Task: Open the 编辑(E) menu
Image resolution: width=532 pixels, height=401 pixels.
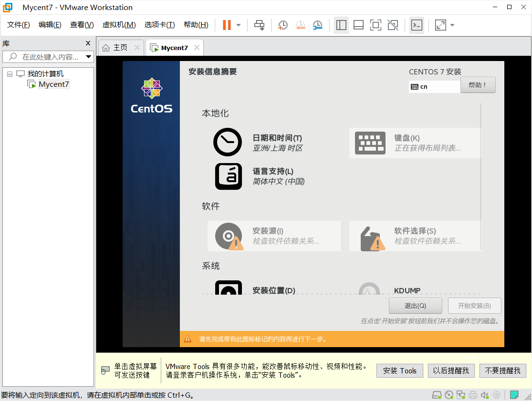Action: pos(50,25)
